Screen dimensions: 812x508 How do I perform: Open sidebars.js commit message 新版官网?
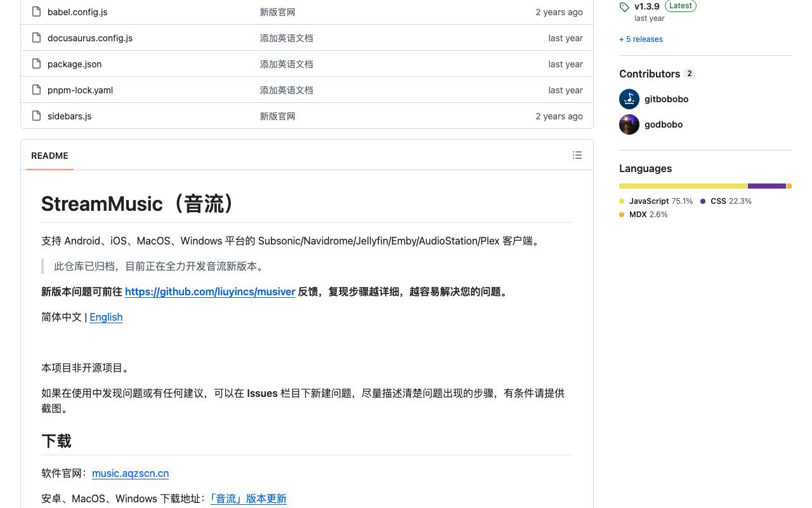tap(277, 116)
